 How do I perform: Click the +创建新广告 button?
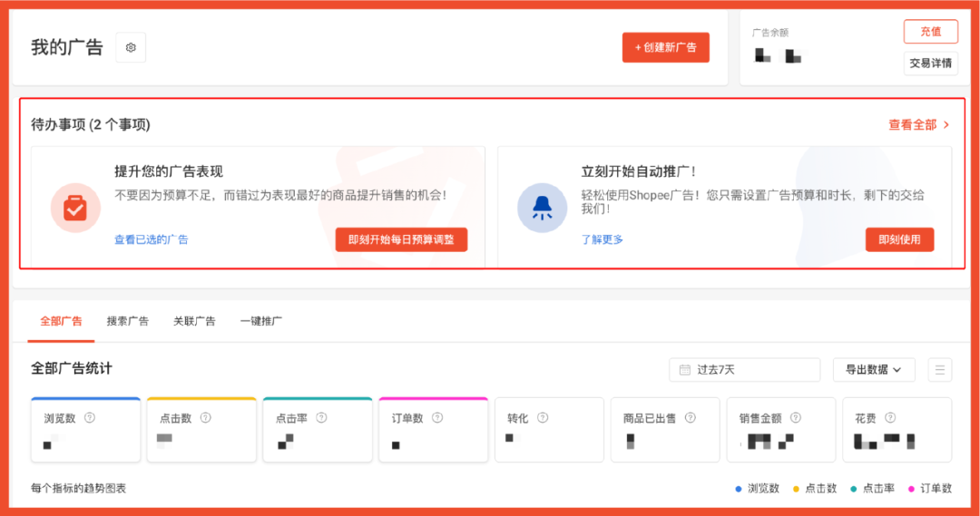pyautogui.click(x=666, y=47)
